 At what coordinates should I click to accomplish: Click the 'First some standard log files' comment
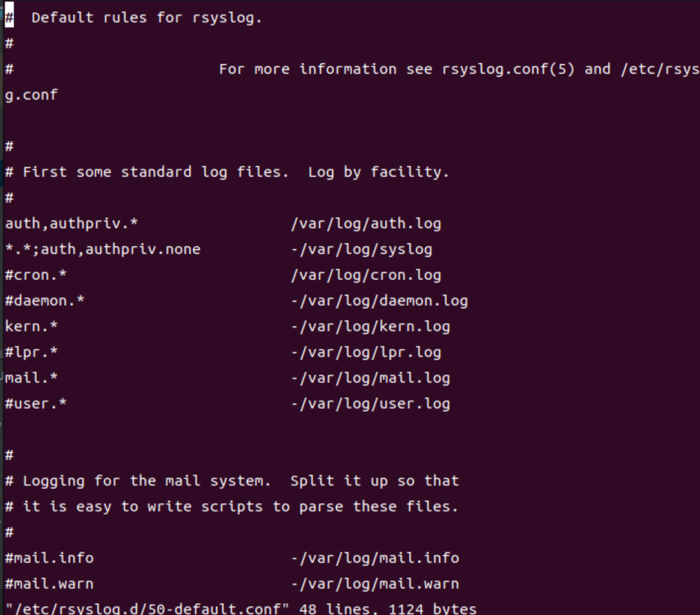coord(156,172)
